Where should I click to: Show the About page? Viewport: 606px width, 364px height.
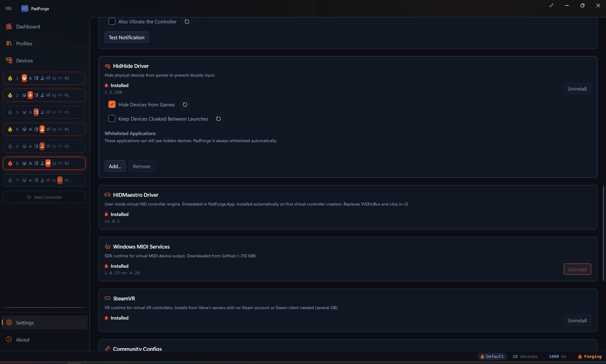tap(45, 340)
